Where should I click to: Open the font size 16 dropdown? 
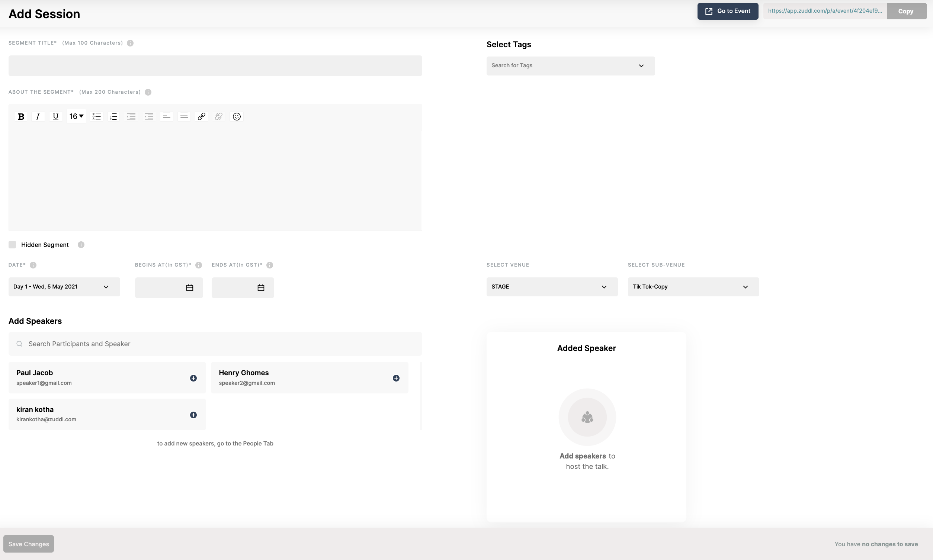point(76,117)
